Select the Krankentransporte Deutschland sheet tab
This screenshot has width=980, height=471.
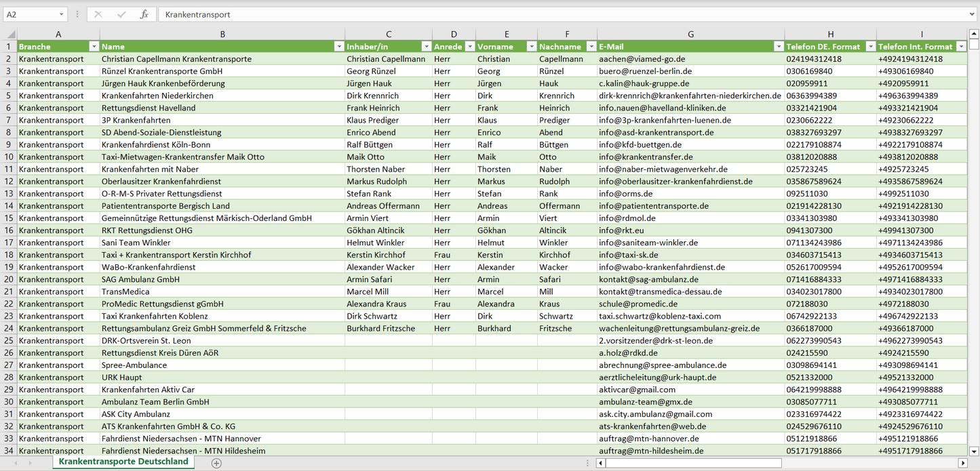[x=123, y=462]
